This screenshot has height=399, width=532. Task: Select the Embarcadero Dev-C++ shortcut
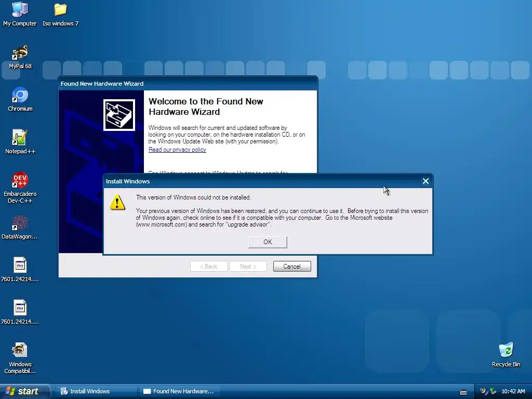[x=20, y=188]
